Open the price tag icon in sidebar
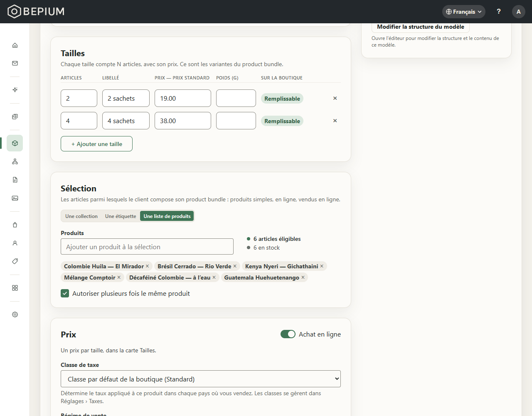Viewport: 532px width, 416px height. pyautogui.click(x=15, y=261)
